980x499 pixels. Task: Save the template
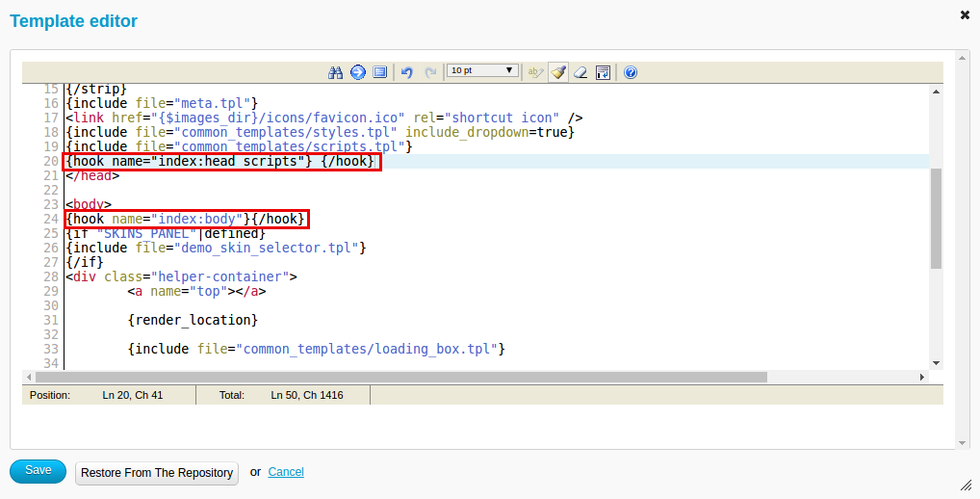[x=39, y=471]
